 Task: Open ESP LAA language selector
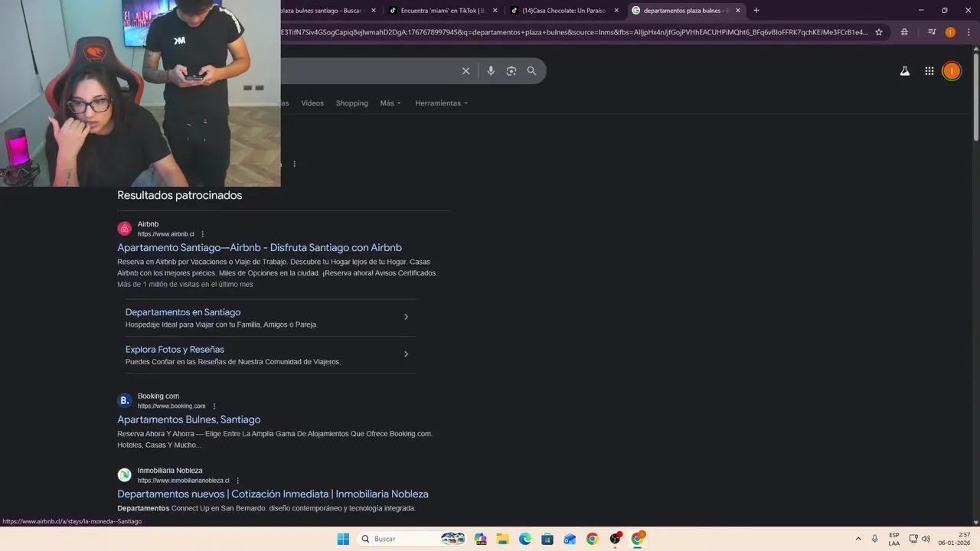(894, 539)
